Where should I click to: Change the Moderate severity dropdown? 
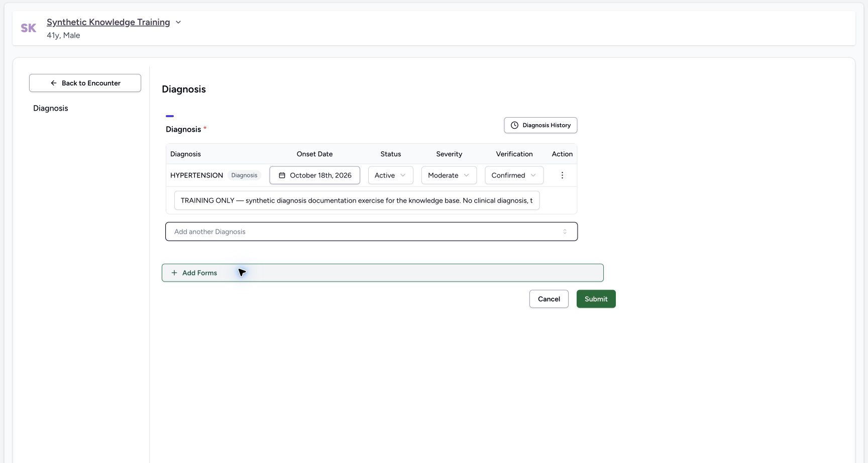[449, 175]
